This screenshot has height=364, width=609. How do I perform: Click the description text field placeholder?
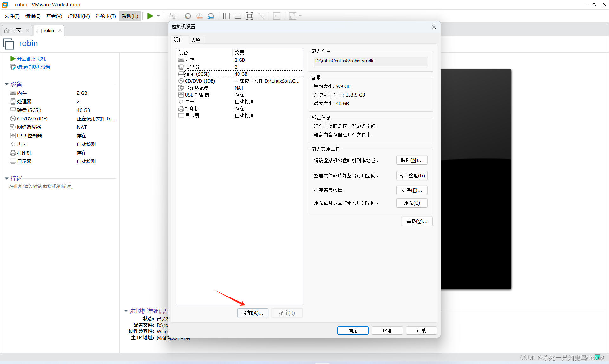pyautogui.click(x=42, y=187)
